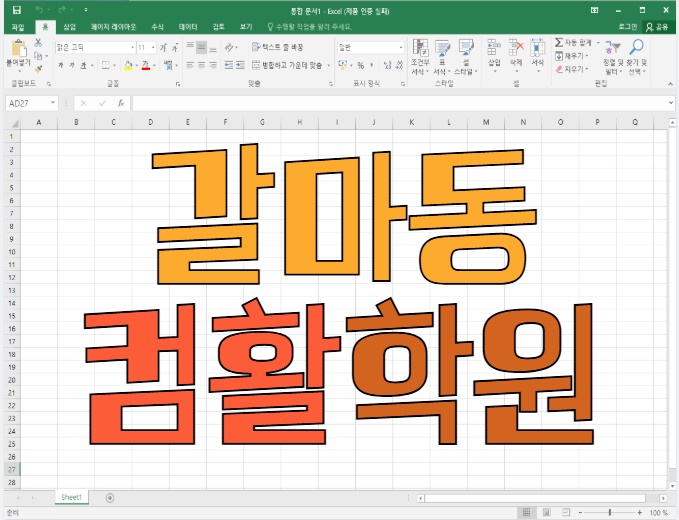Open Sort & Filter (정렬 및 필터)
Viewport: 679px width, 520px height.
[612, 56]
